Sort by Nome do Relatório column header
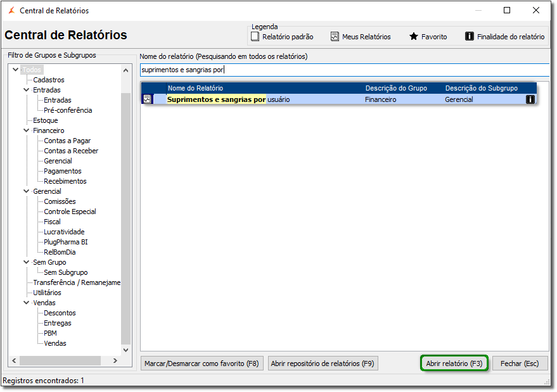557x392 pixels. (x=266, y=88)
